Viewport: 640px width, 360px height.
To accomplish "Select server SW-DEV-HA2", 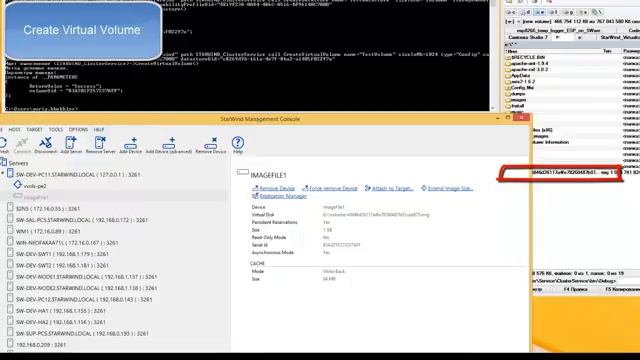I will coord(61,322).
